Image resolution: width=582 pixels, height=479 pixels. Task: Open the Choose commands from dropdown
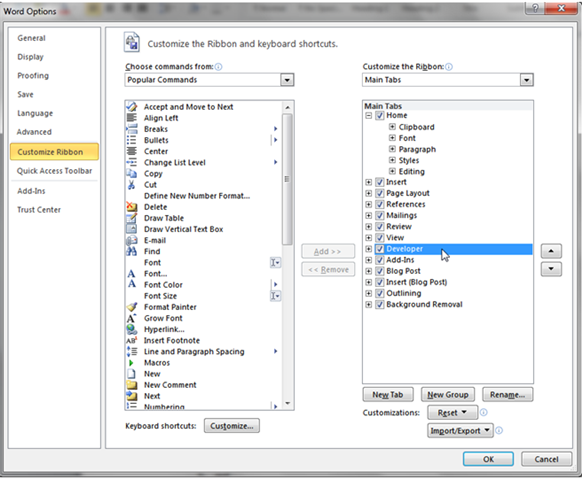tap(287, 80)
